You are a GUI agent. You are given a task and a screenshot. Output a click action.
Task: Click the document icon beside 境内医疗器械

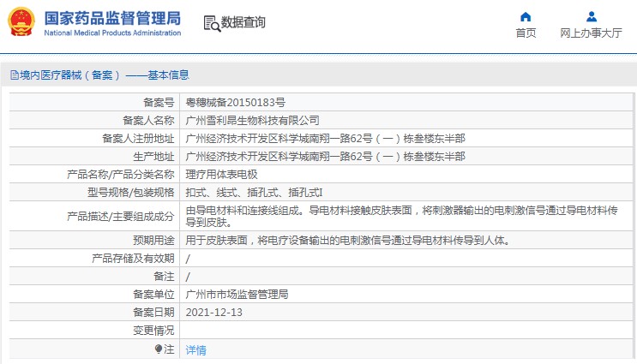[x=15, y=75]
